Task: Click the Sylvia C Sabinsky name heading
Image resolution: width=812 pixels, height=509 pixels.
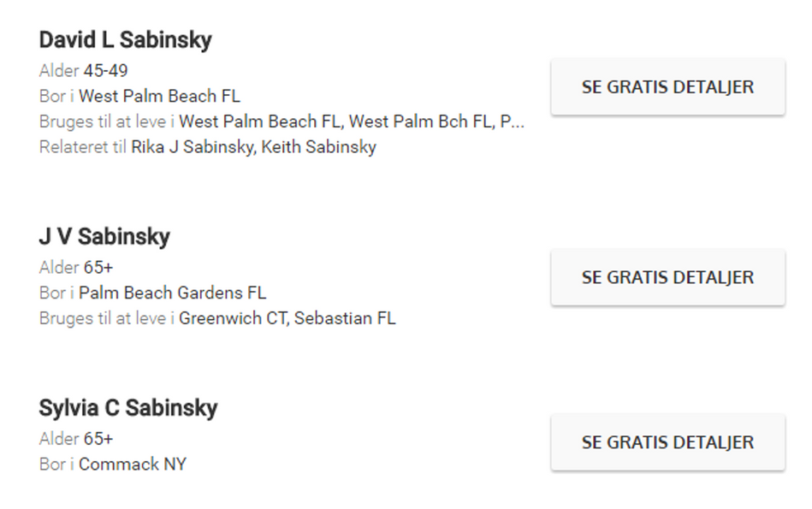Action: tap(127, 407)
